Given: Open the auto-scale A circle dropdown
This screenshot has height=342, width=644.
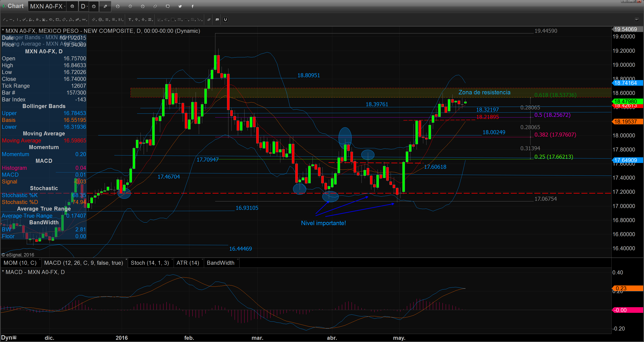Looking at the screenshot, I should (143, 6).
